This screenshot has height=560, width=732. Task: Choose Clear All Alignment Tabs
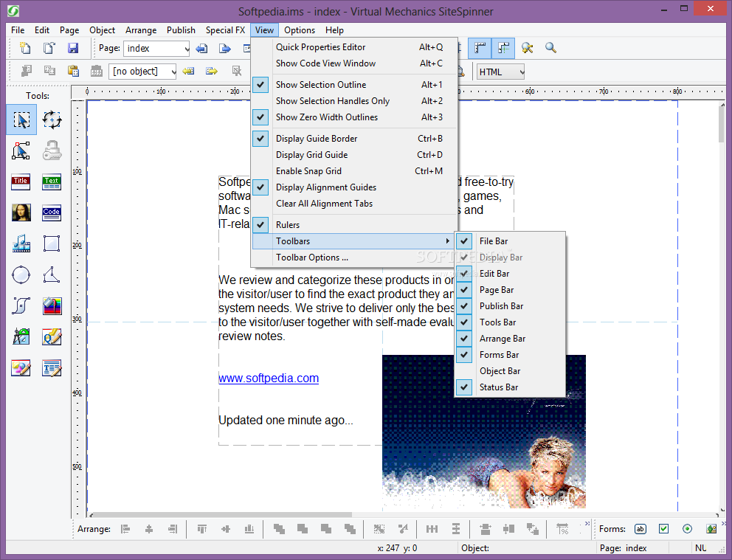(x=353, y=204)
